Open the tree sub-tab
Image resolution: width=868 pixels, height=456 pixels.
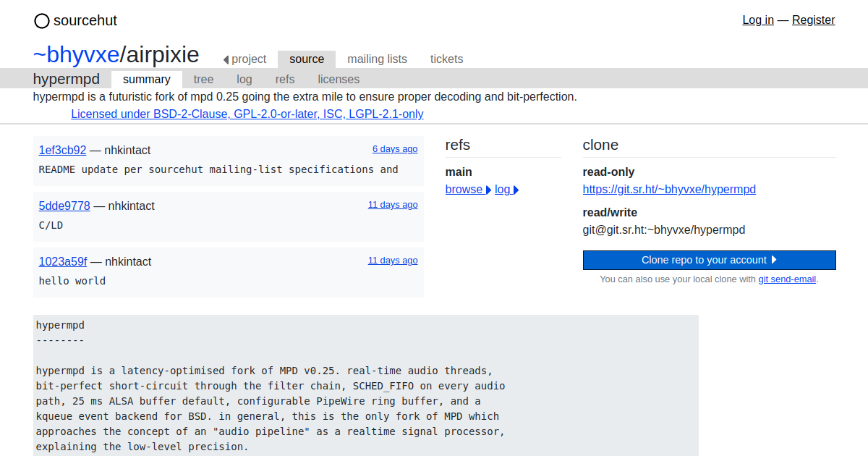(203, 80)
